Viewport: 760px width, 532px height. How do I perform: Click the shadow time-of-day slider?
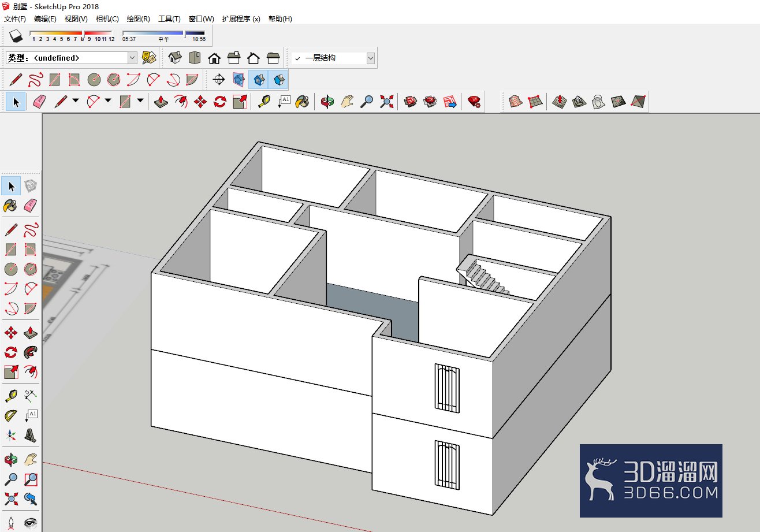coord(163,34)
